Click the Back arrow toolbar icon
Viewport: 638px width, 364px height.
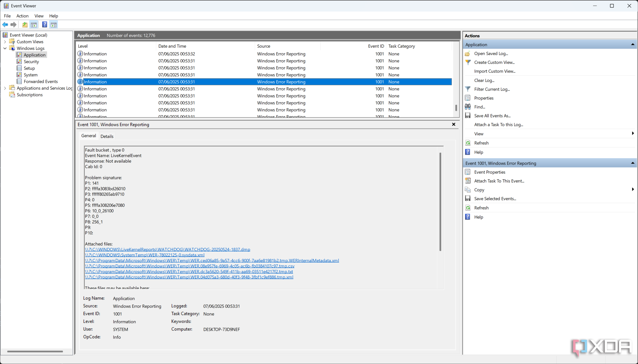pos(5,25)
